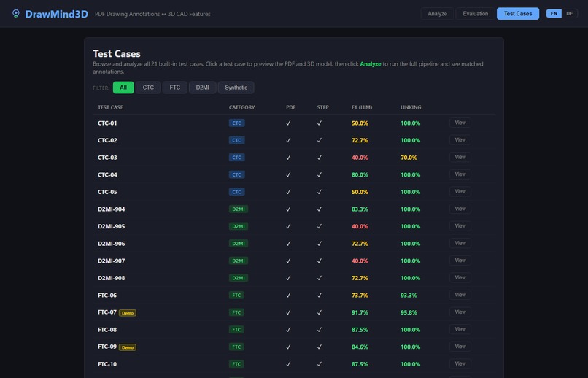Image resolution: width=588 pixels, height=378 pixels.
Task: Click the STEP checkmark for D2MI-906
Action: tap(320, 244)
